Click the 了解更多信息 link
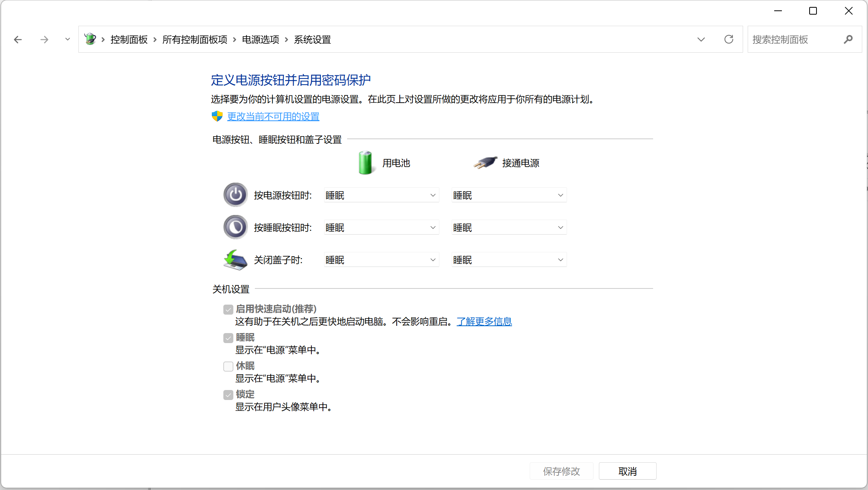Image resolution: width=868 pixels, height=490 pixels. (484, 322)
